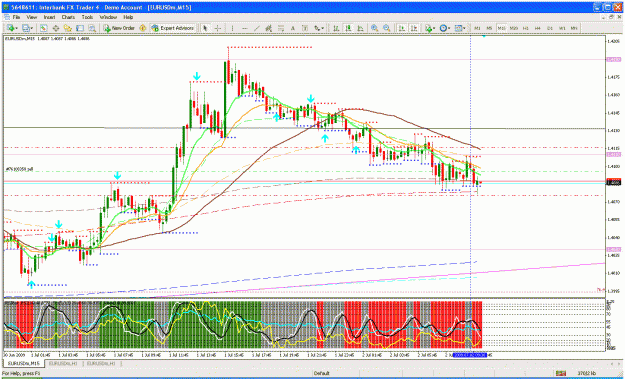Open the Periods clock icon
The image size is (625, 379).
point(443,28)
